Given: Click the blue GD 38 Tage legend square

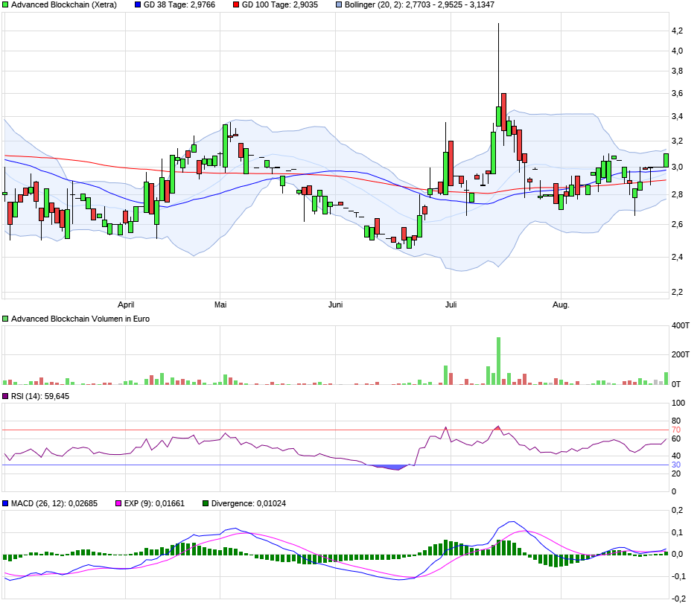Looking at the screenshot, I should click(138, 4).
